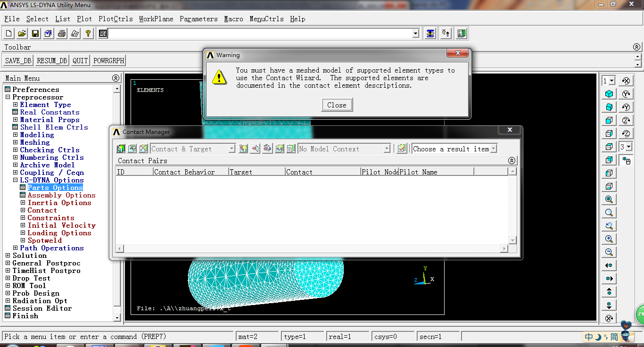Collapse the Main Menu panel chevron

(x=116, y=78)
